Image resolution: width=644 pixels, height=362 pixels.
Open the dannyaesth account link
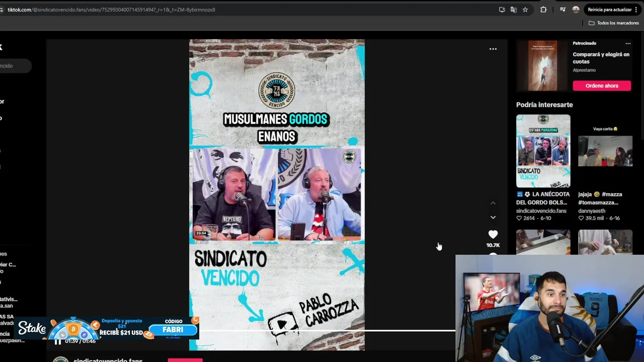[x=592, y=211]
